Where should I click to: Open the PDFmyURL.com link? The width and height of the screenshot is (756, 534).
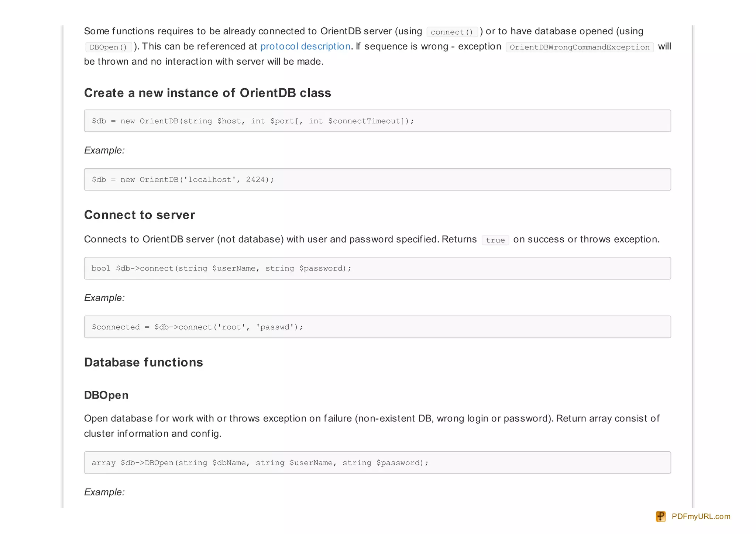coord(701,516)
